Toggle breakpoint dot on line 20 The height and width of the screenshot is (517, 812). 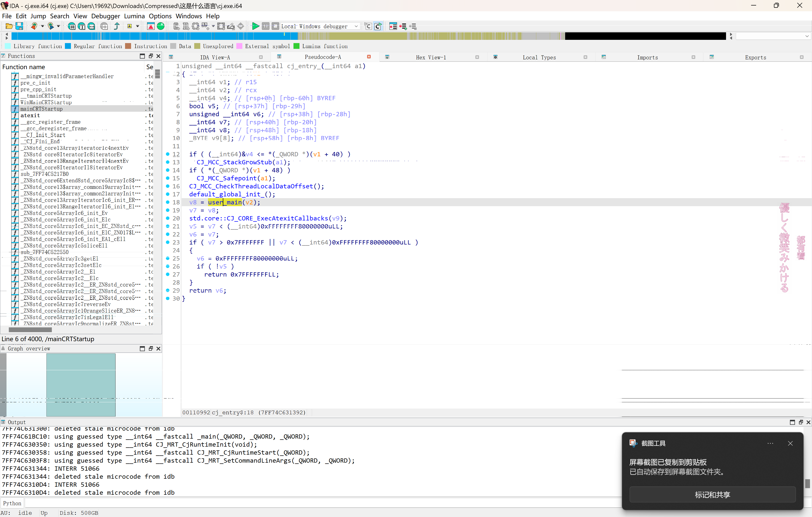pyautogui.click(x=168, y=218)
